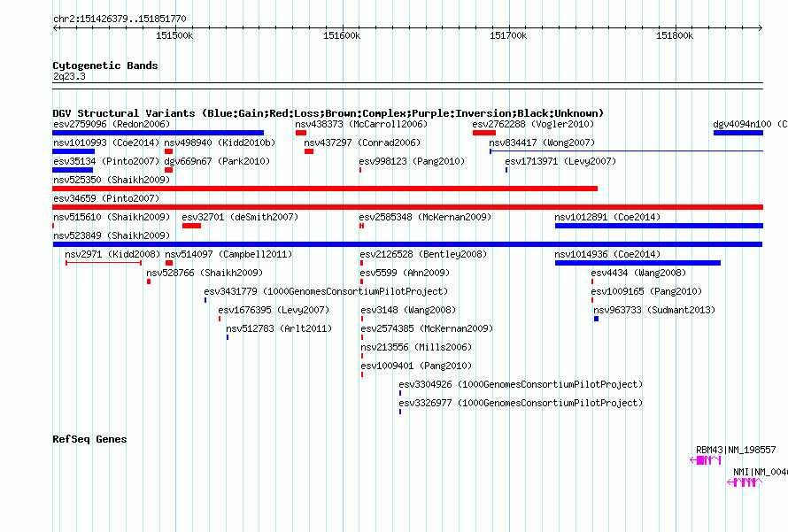The image size is (788, 532).
Task: Select the nsv437297 (Conrad2006) variant
Action: 362,143
